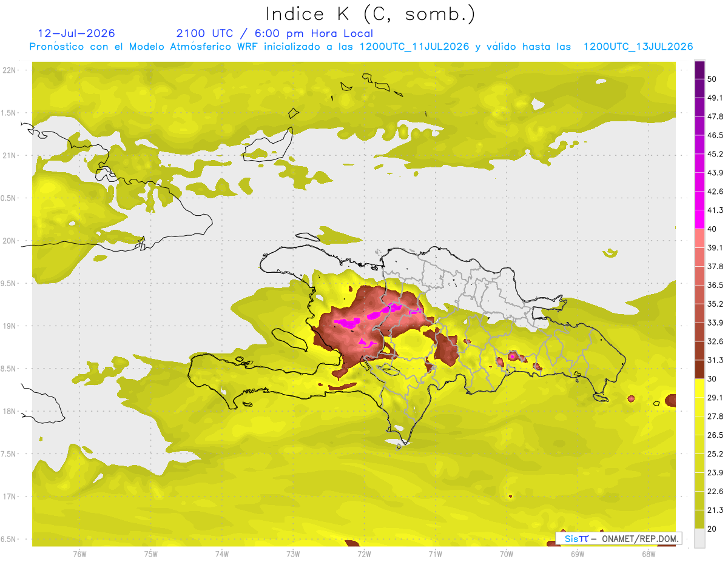Click the color scale value 43.9

pyautogui.click(x=715, y=173)
